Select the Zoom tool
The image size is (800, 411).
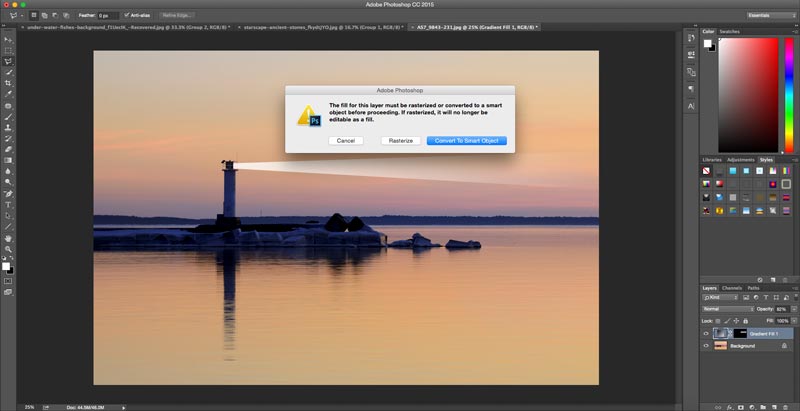click(x=8, y=249)
